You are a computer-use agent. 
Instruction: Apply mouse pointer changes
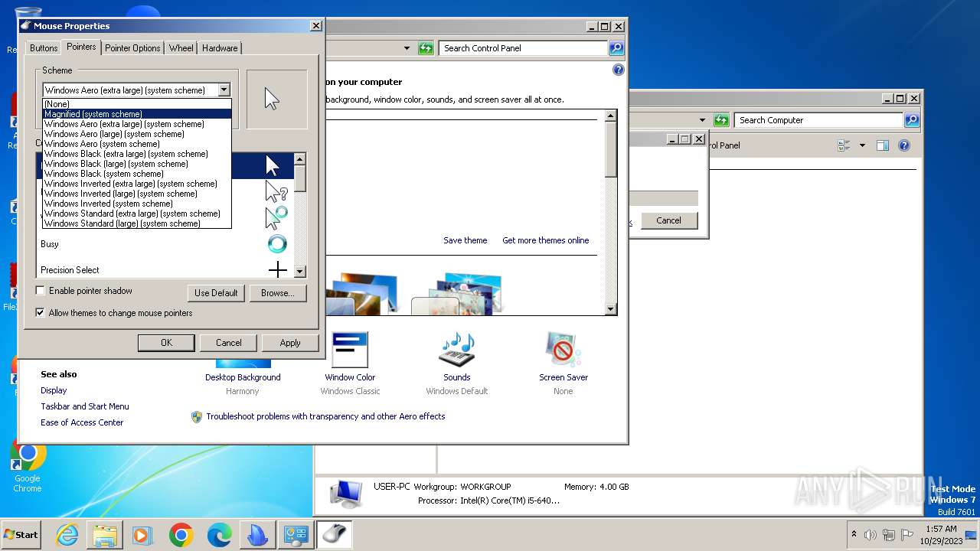coord(290,343)
